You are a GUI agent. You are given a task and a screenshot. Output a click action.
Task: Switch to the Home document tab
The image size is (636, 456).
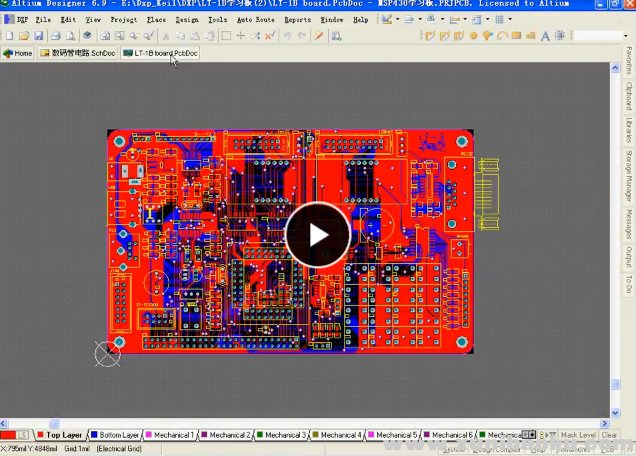click(x=17, y=53)
